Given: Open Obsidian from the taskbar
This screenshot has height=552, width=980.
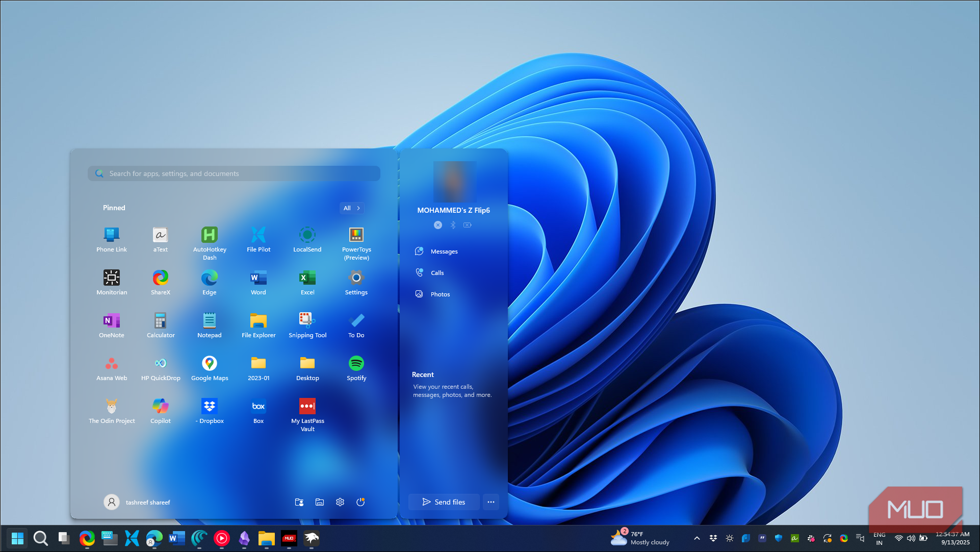Looking at the screenshot, I should 244,538.
